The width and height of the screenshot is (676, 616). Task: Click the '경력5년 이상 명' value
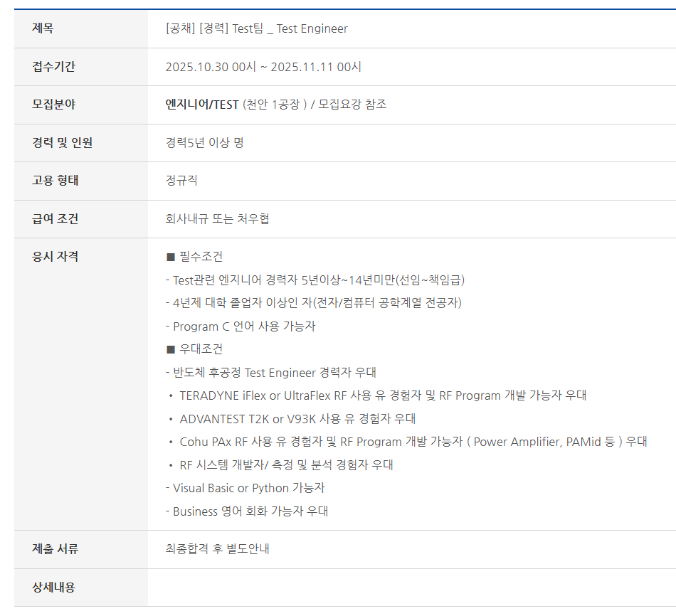point(204,143)
